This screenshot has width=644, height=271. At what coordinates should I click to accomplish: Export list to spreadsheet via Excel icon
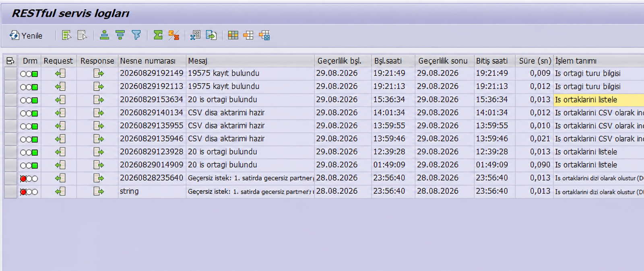click(195, 35)
